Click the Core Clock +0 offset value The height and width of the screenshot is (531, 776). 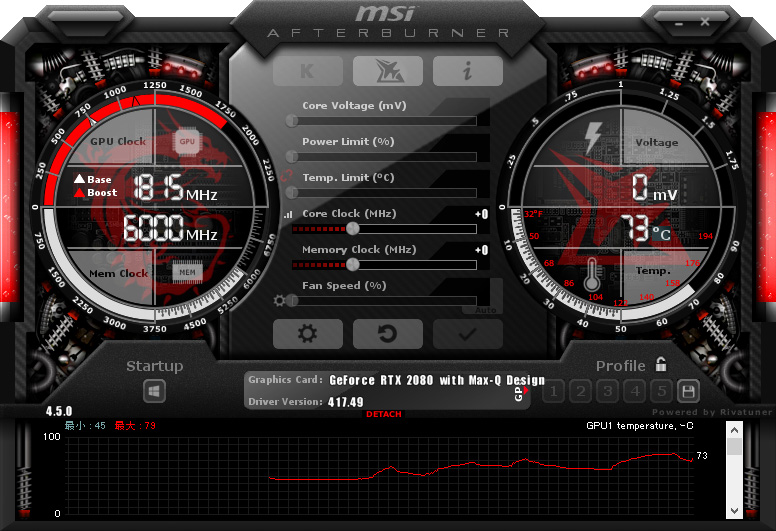482,214
